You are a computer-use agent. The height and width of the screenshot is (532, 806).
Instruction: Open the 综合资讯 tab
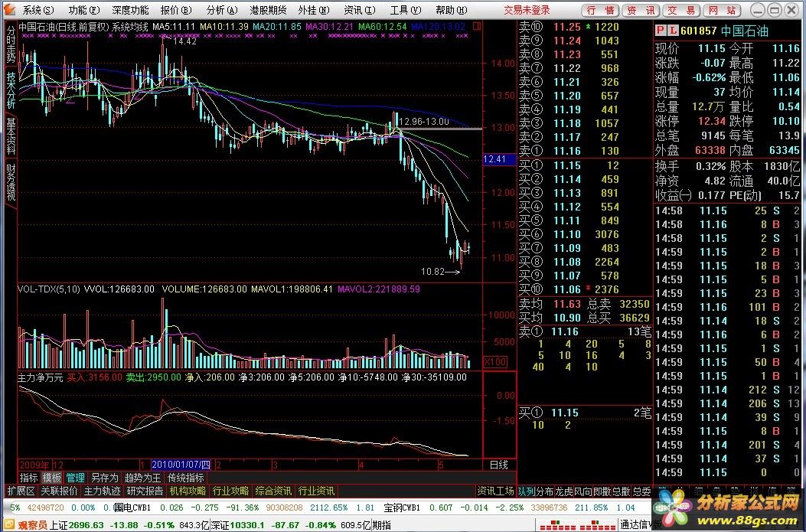273,491
